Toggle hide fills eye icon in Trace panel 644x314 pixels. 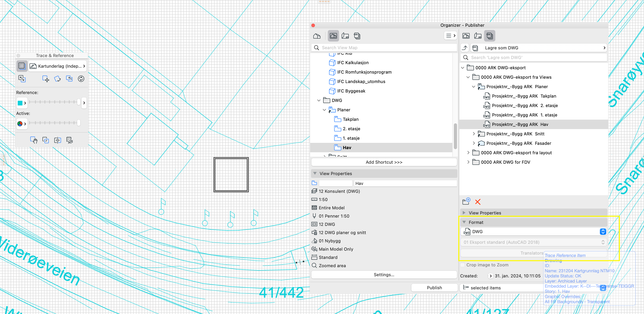click(x=69, y=140)
